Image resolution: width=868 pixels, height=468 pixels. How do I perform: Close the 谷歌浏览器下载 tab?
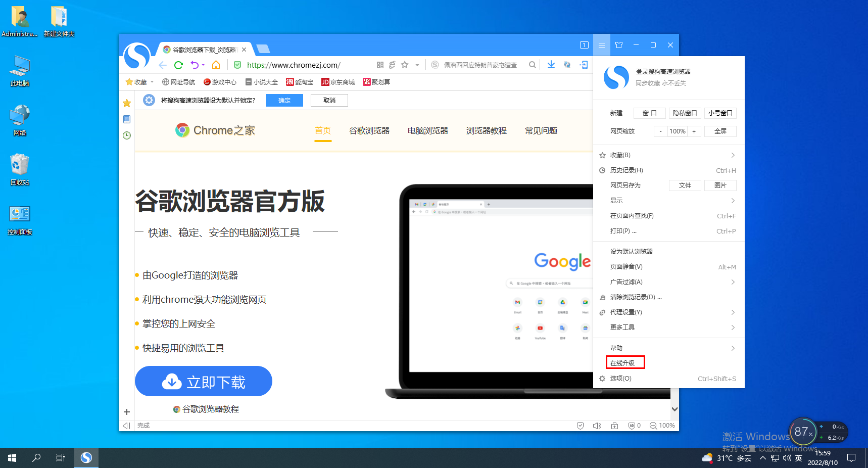tap(244, 50)
